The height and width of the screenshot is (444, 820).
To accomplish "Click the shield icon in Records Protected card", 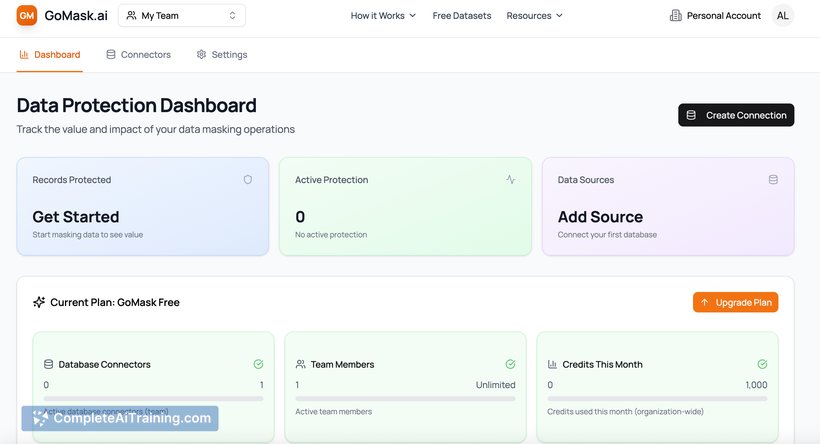I will tap(248, 180).
